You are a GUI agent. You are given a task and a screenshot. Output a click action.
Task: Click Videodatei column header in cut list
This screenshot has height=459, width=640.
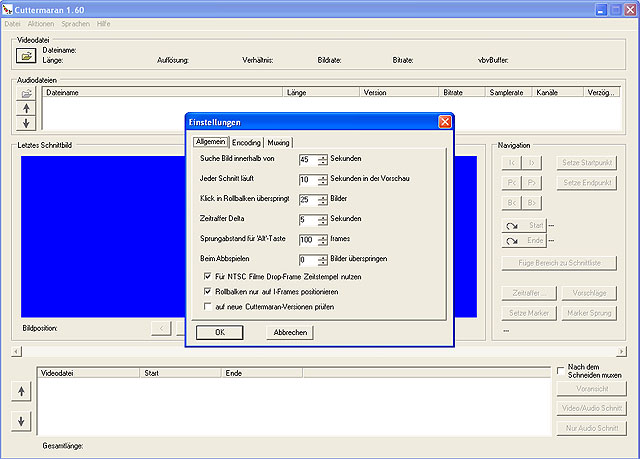89,373
